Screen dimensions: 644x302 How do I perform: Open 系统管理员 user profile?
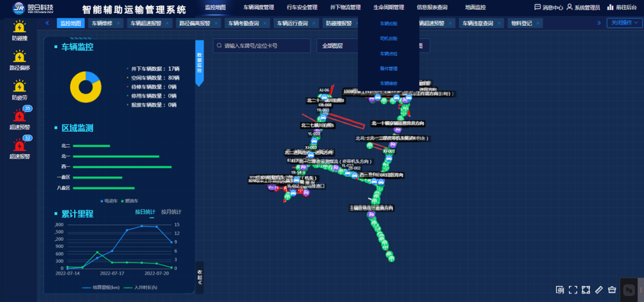[x=583, y=7]
